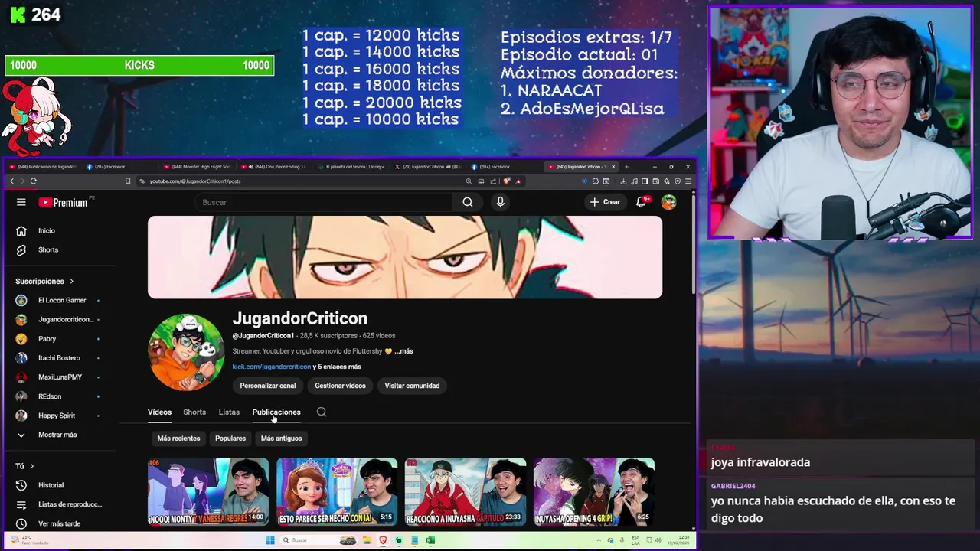
Task: Open Pabry subscription channel
Action: coord(47,338)
